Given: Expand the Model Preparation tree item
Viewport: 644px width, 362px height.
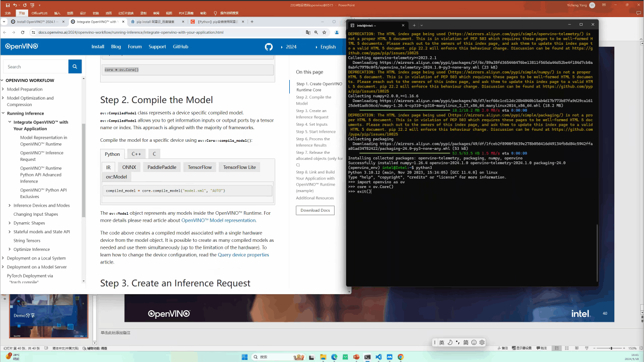Looking at the screenshot, I should [4, 89].
